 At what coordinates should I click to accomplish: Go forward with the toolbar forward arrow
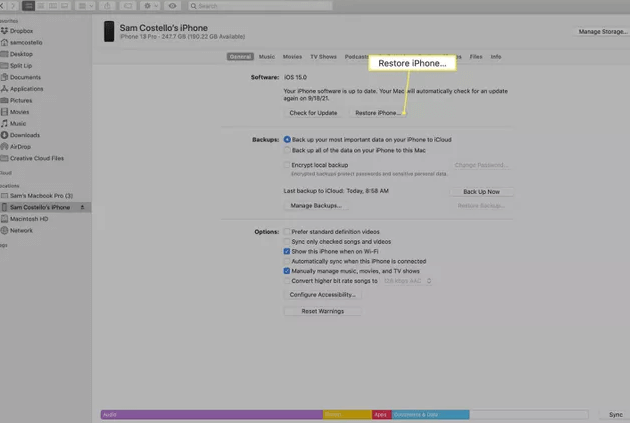point(13,6)
